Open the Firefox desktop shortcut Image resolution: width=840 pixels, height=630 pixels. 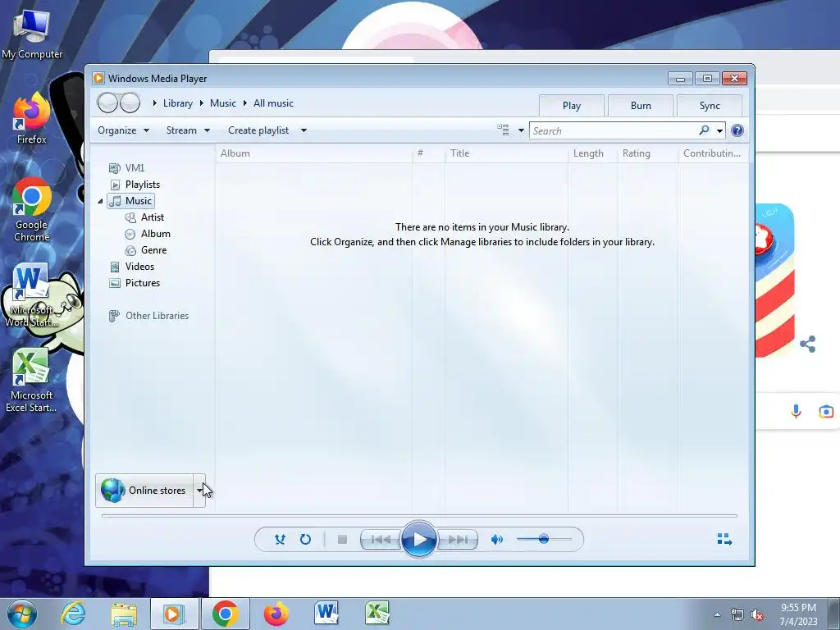coord(32,119)
